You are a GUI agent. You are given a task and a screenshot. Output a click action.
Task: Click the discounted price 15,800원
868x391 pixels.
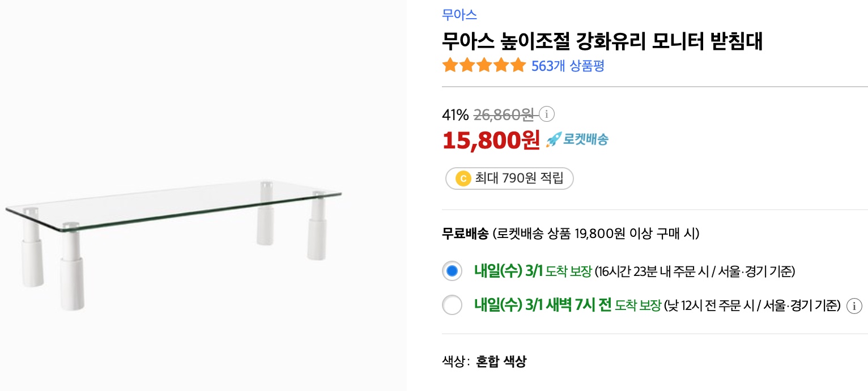point(491,139)
